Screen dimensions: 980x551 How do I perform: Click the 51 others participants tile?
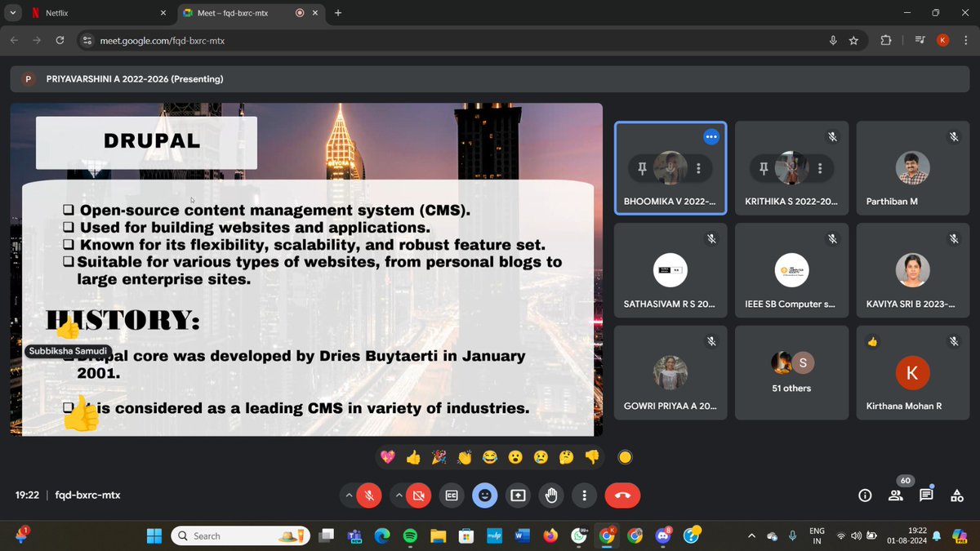click(x=791, y=371)
